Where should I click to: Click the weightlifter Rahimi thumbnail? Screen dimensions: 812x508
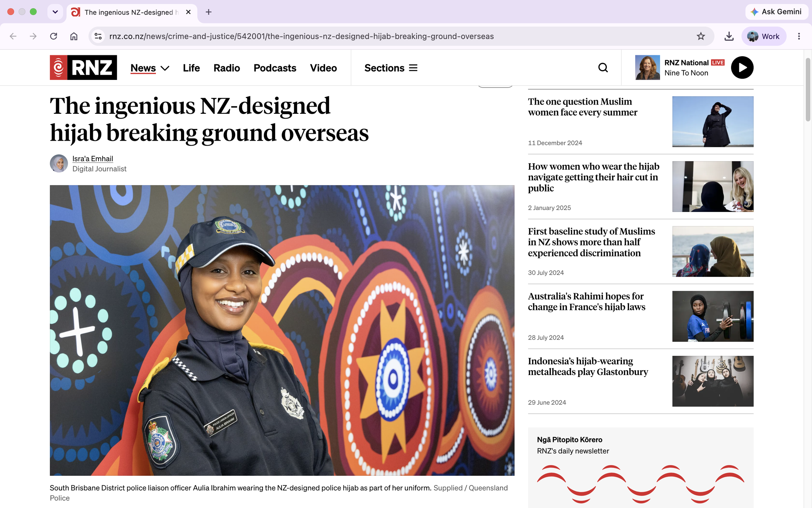(x=713, y=316)
